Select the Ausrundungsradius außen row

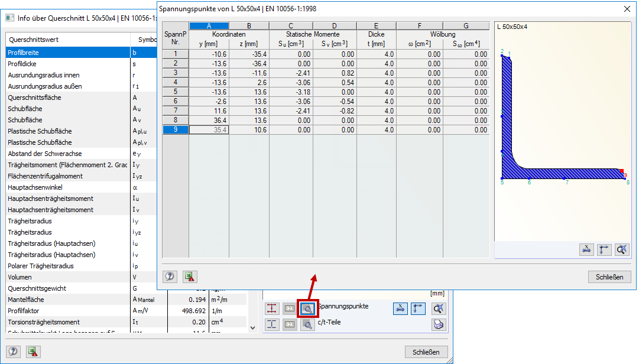click(x=81, y=86)
